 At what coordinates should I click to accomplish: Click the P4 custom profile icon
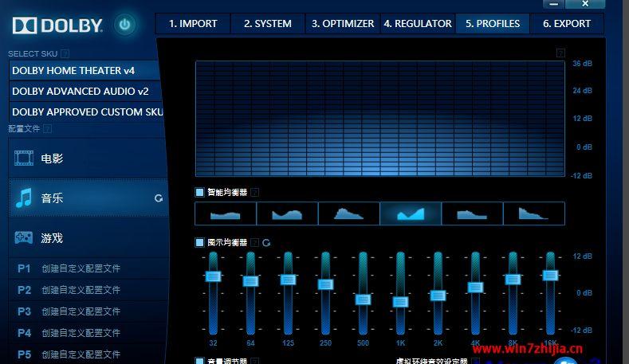pyautogui.click(x=24, y=333)
